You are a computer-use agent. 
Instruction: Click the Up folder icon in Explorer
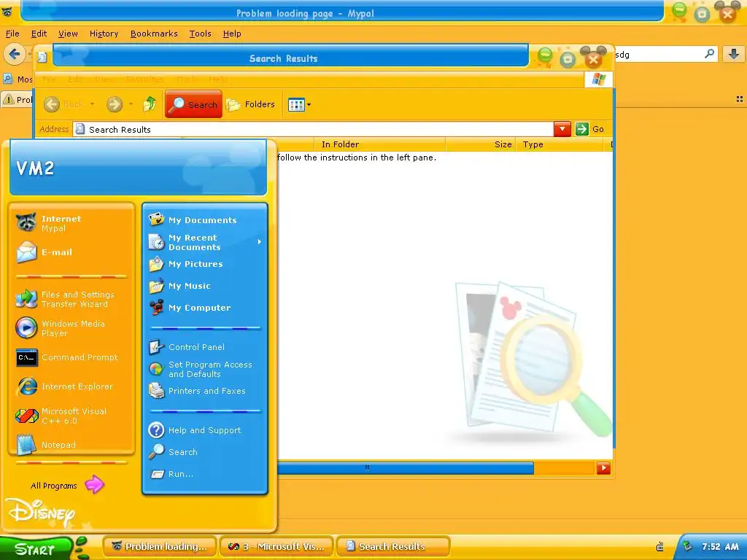click(x=150, y=104)
